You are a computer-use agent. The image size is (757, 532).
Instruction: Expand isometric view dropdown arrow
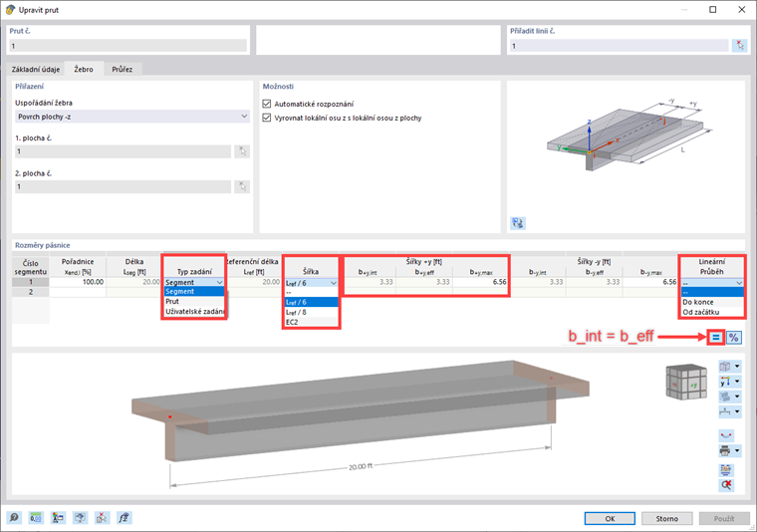coord(737,367)
